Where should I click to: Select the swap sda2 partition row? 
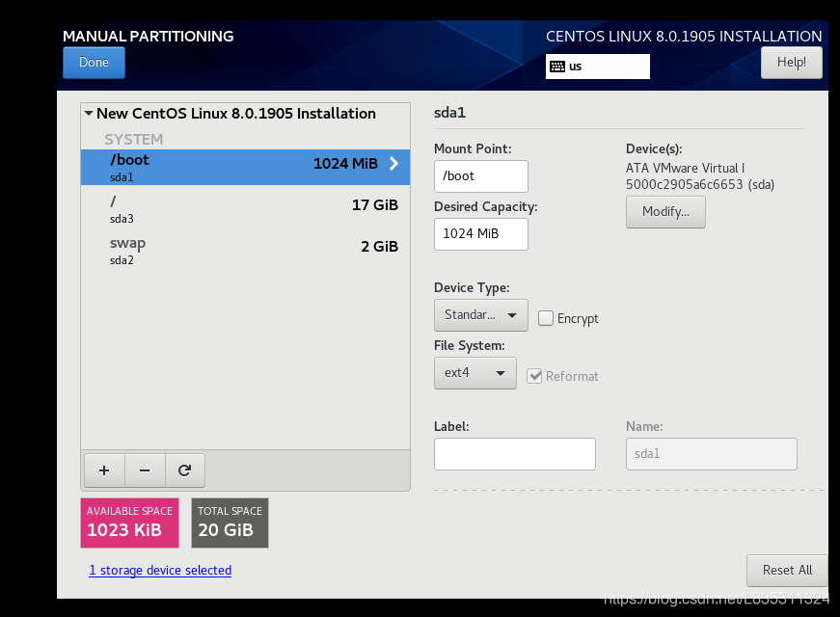click(x=245, y=251)
